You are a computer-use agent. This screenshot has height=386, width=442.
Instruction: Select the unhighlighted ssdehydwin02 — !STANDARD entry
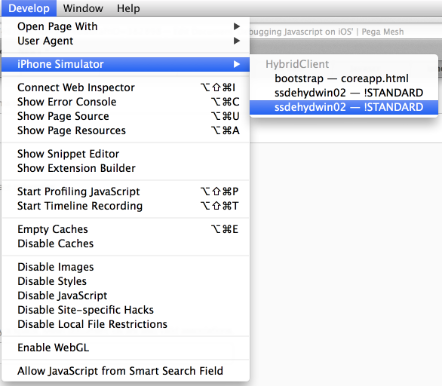coord(344,93)
